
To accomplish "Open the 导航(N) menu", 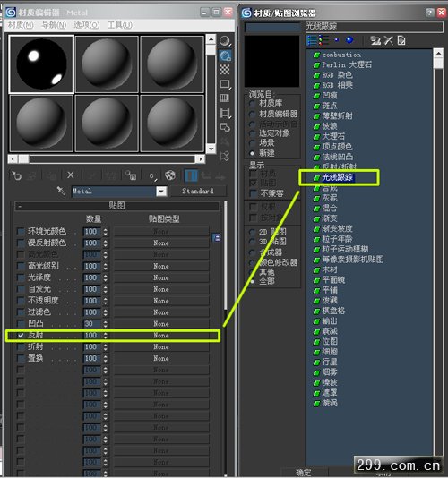I will click(54, 25).
